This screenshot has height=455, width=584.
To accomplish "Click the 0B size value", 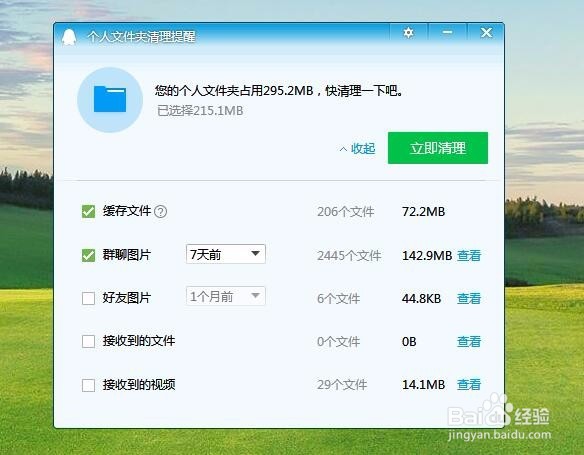I will 409,341.
